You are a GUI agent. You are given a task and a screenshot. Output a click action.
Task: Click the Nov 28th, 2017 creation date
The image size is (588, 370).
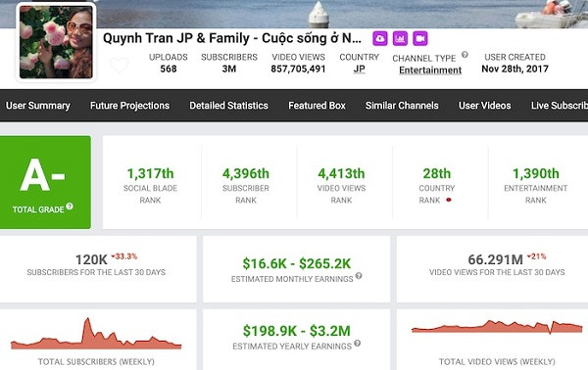(x=514, y=69)
